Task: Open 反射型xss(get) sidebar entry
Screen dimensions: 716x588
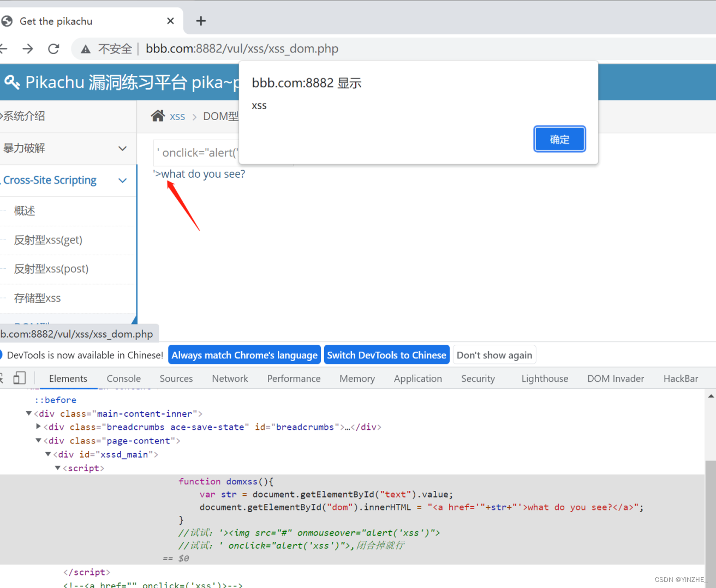Action: pyautogui.click(x=48, y=240)
